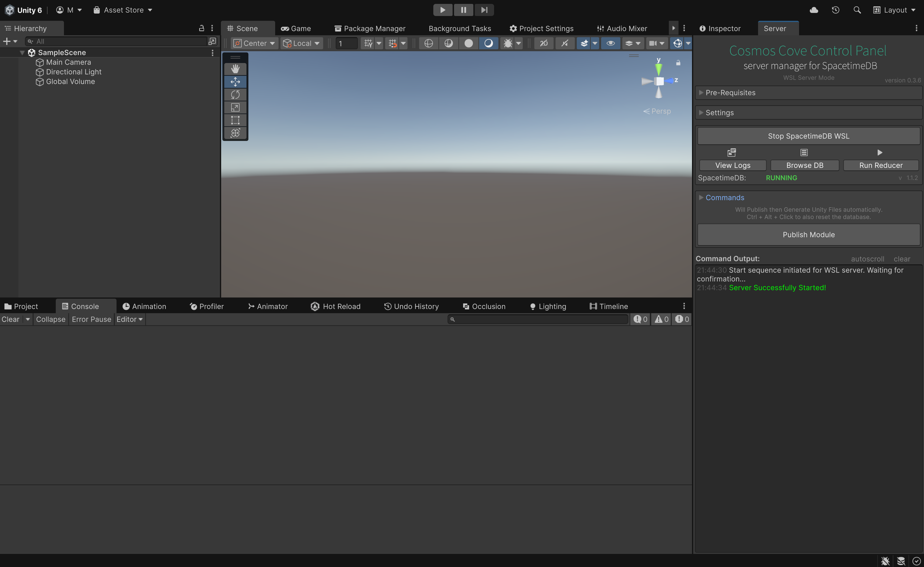
Task: Toggle shaded draw mode button
Action: click(488, 43)
